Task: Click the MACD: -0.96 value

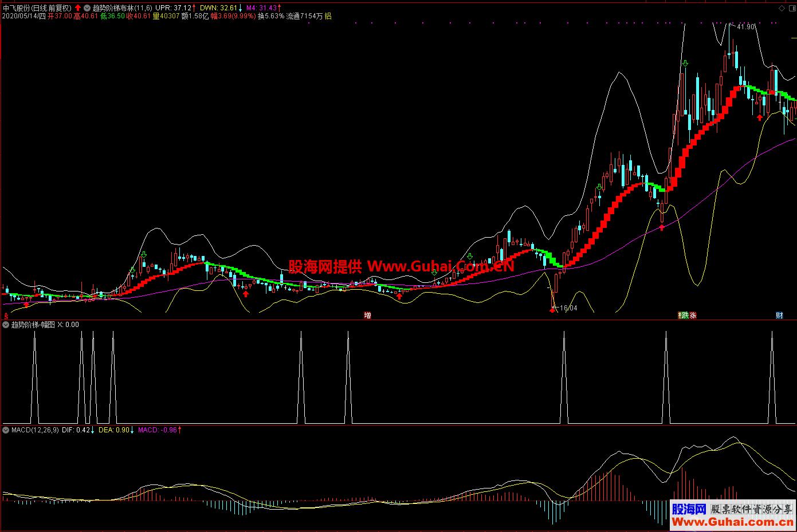Action: [158, 429]
